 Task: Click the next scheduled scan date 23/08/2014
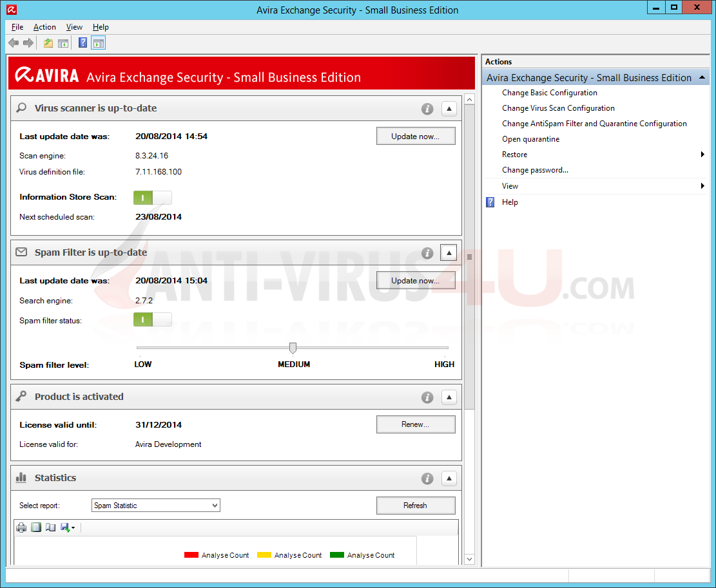click(x=159, y=216)
